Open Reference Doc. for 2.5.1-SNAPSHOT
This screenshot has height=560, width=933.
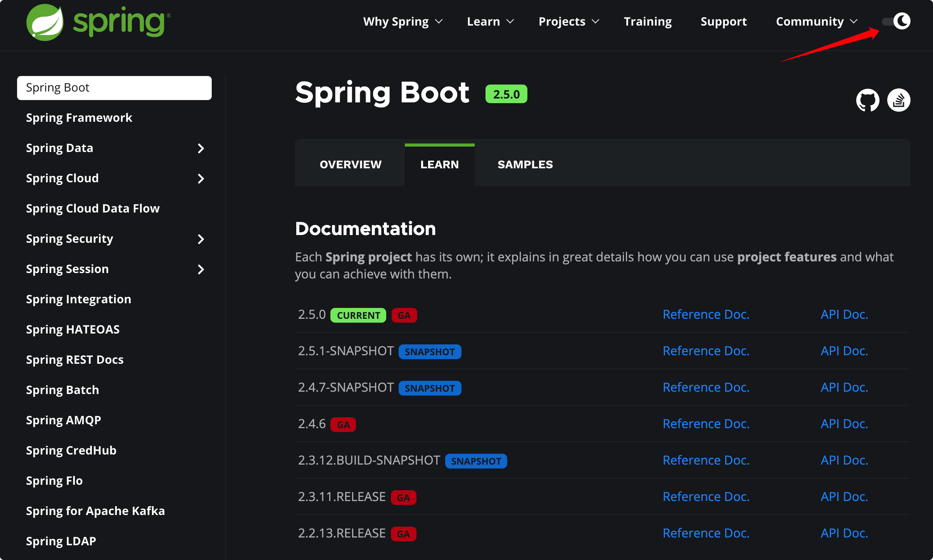tap(706, 351)
